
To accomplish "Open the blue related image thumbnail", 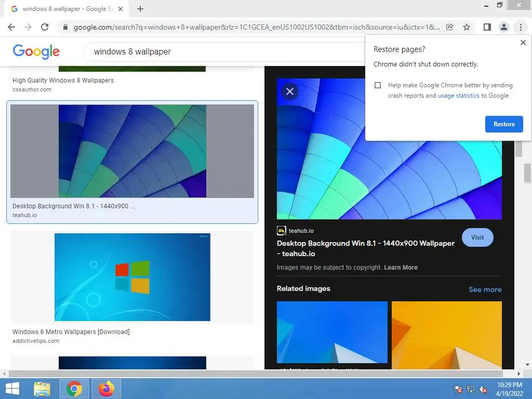I will 332,332.
